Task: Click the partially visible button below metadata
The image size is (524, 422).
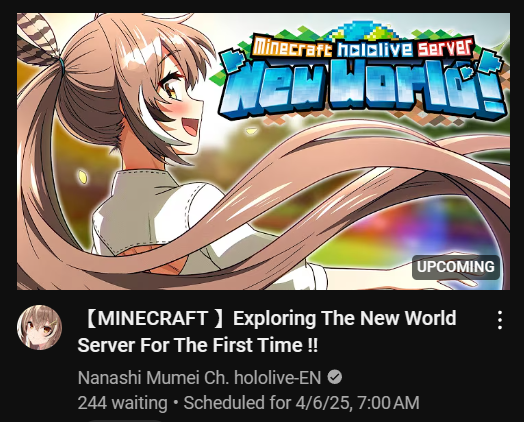Action: click(125, 420)
